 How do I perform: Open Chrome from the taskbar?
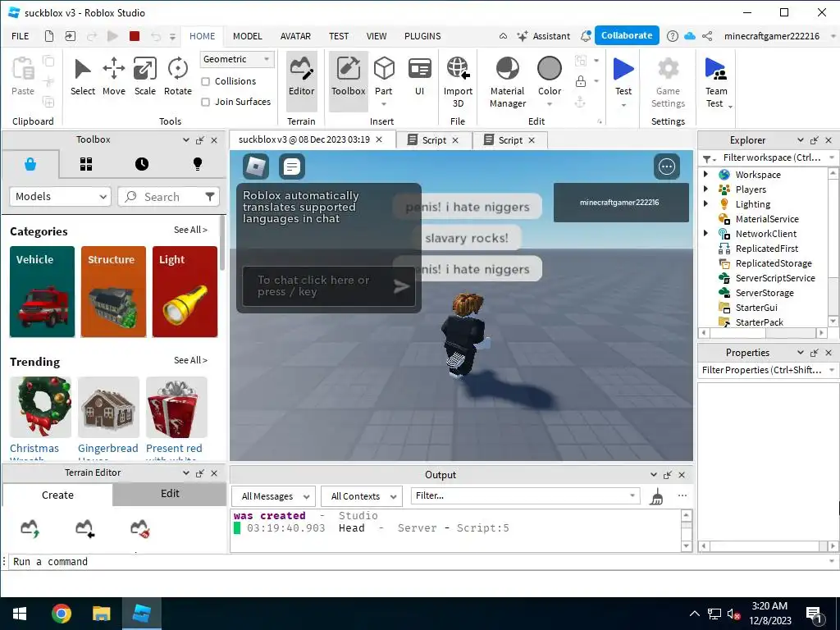point(62,614)
